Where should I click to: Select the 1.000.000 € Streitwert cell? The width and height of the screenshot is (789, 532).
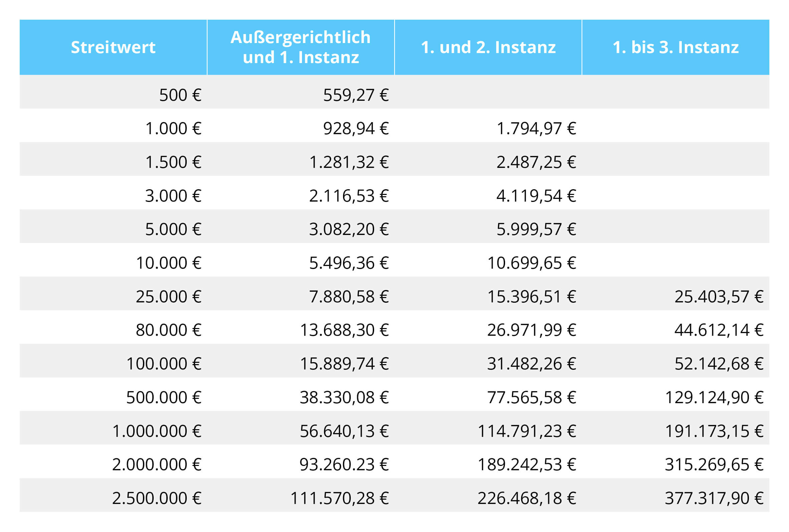tap(157, 431)
